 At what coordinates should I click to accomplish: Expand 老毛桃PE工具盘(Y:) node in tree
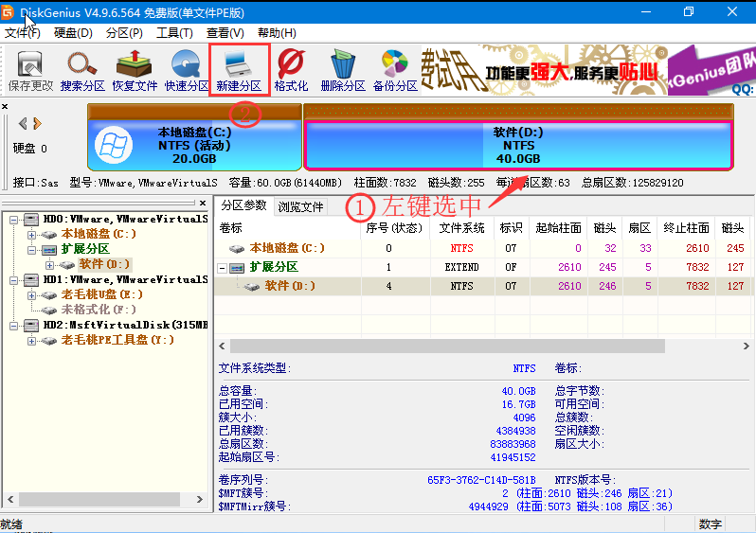click(x=31, y=341)
